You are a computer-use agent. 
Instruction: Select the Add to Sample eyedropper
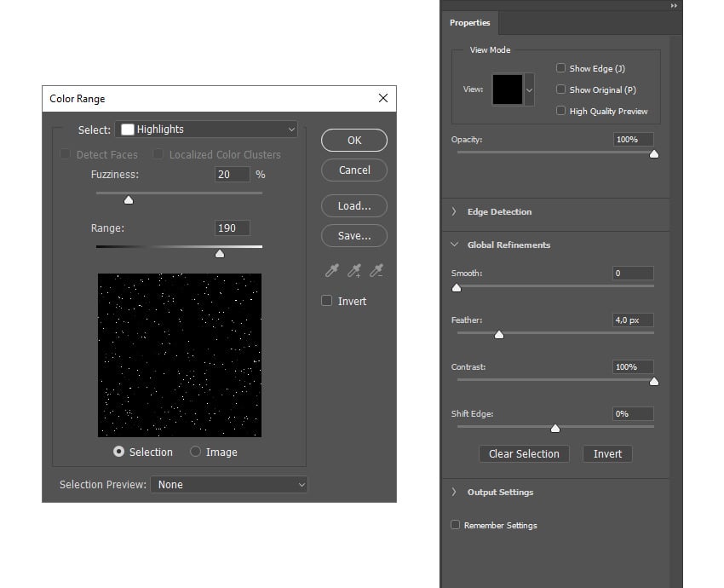353,271
